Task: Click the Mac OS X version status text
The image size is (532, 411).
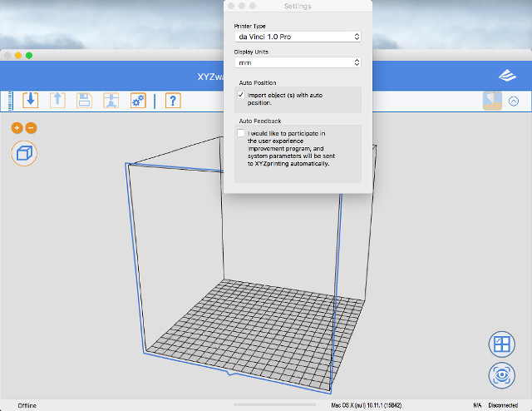Action: point(367,405)
